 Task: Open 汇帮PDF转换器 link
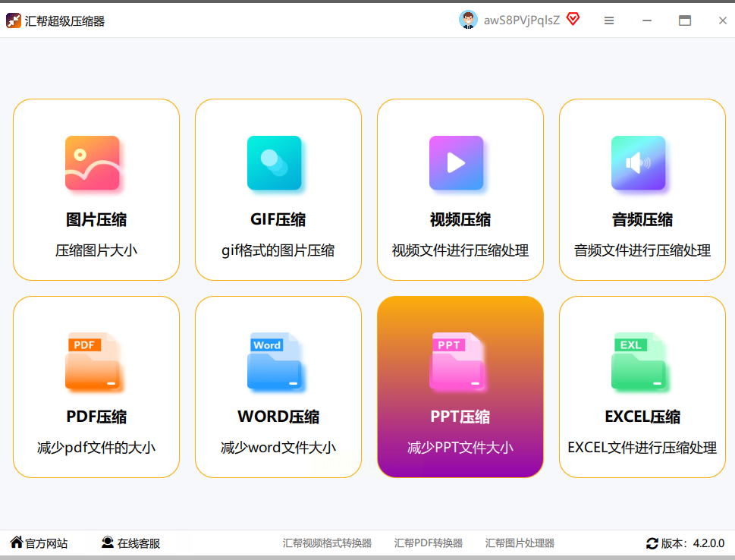(428, 543)
